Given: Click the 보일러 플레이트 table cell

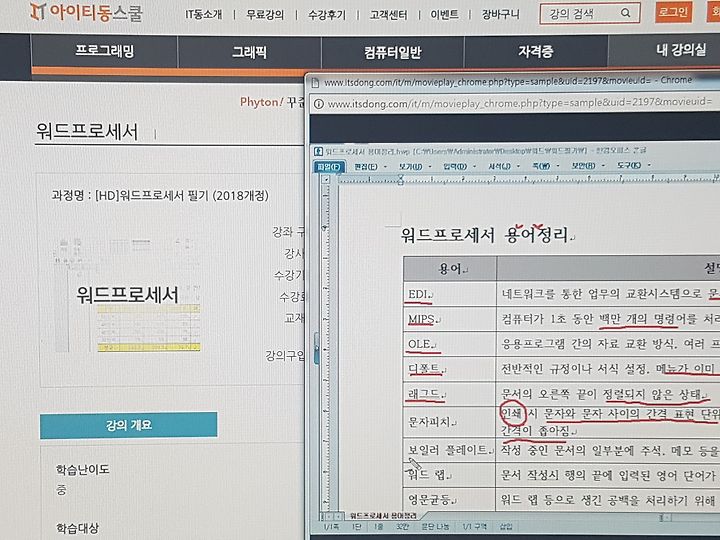Looking at the screenshot, I should pos(450,450).
